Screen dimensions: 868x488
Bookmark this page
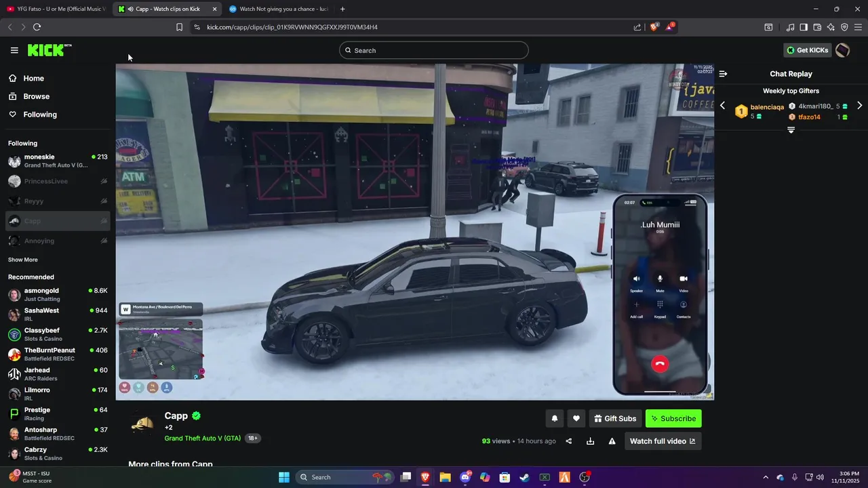click(179, 27)
